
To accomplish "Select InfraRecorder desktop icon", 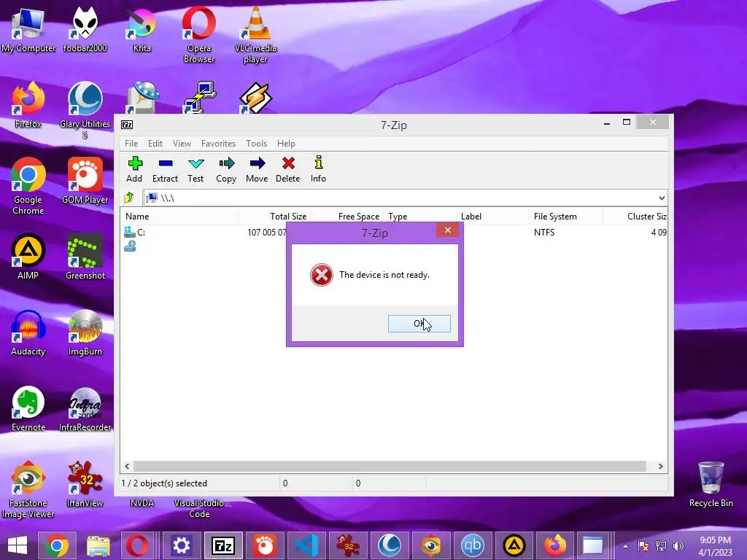I will (x=85, y=408).
